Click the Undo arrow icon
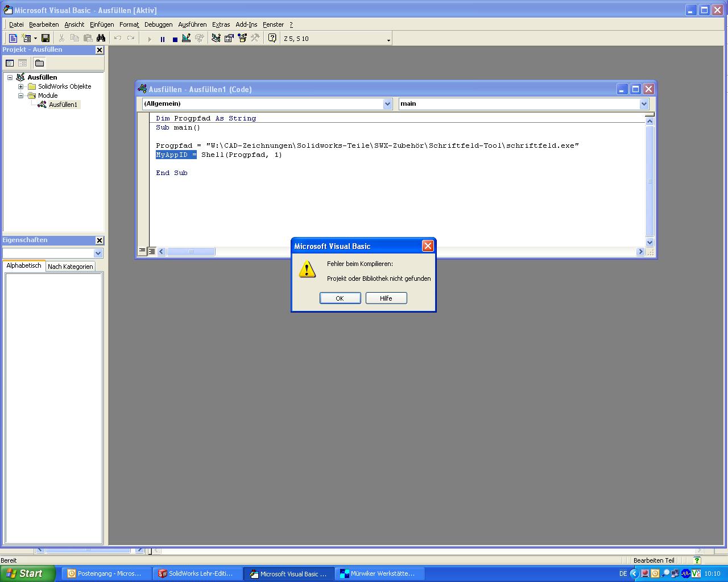This screenshot has width=728, height=582. coord(118,38)
